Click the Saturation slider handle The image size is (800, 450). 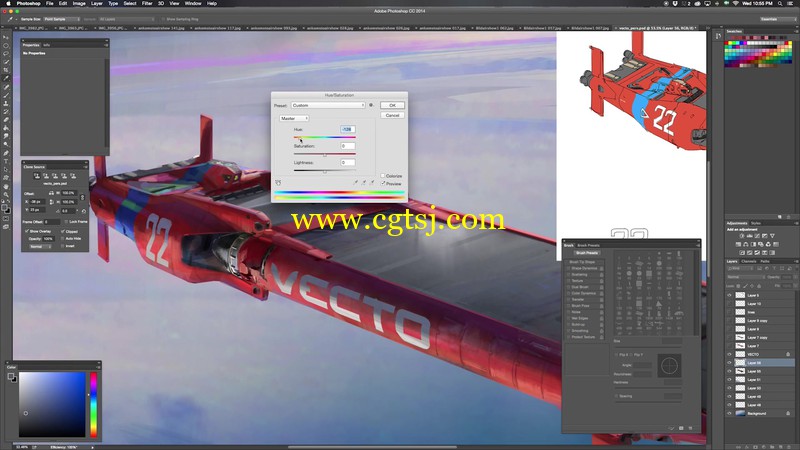click(324, 155)
